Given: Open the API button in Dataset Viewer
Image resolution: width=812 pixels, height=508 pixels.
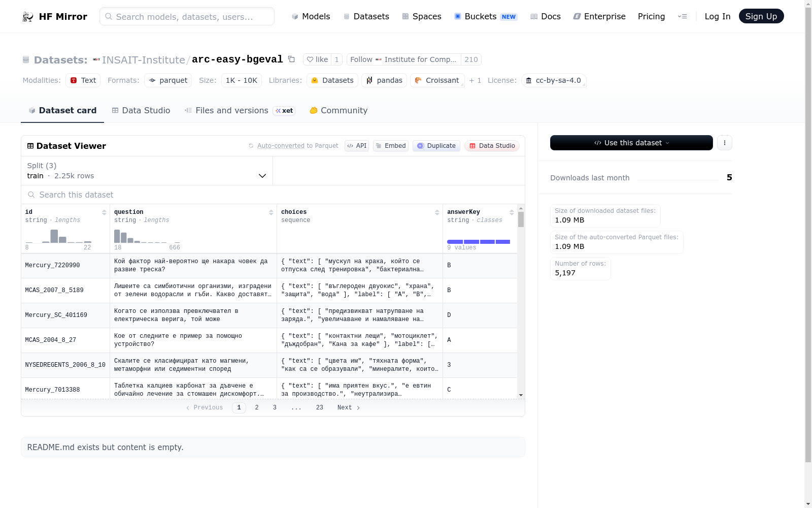Looking at the screenshot, I should (x=357, y=146).
